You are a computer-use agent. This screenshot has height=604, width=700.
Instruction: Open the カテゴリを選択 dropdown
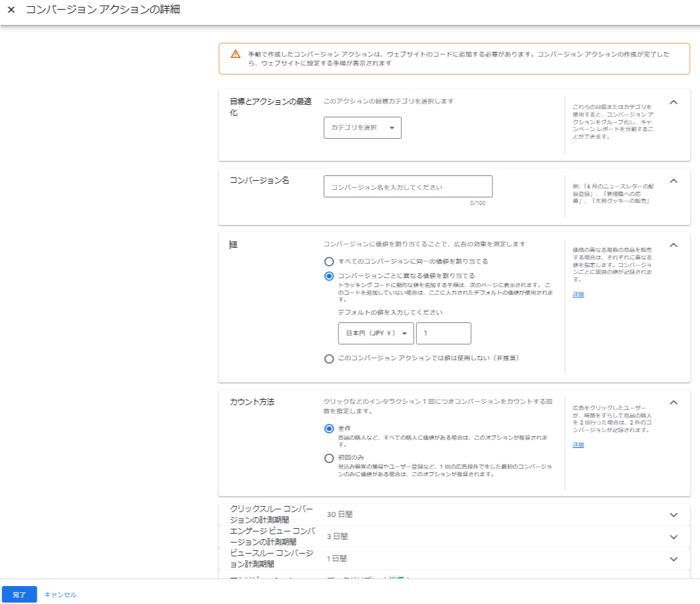coord(362,128)
